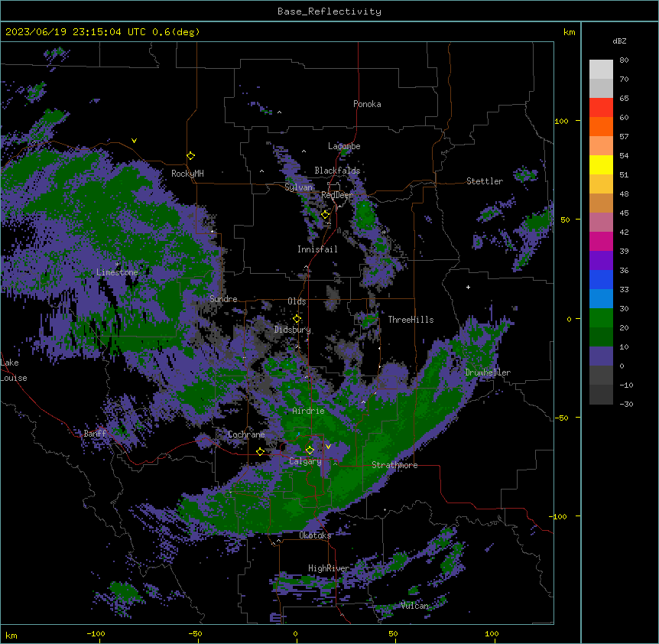
Task: Click the Strathmore label
Action: coord(394,465)
